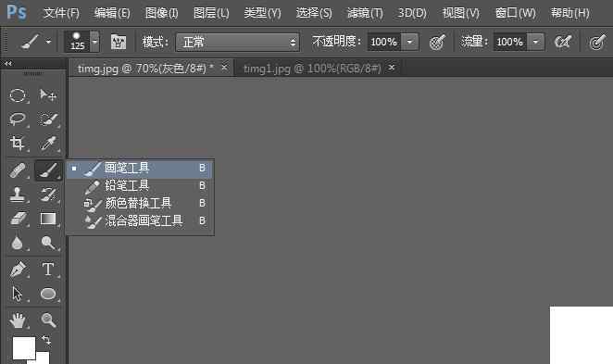The width and height of the screenshot is (613, 364).
Task: Select the Blur tool
Action: pos(18,243)
